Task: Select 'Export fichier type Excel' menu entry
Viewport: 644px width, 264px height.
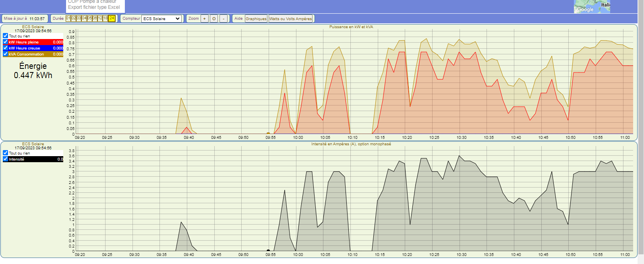Action: click(94, 7)
